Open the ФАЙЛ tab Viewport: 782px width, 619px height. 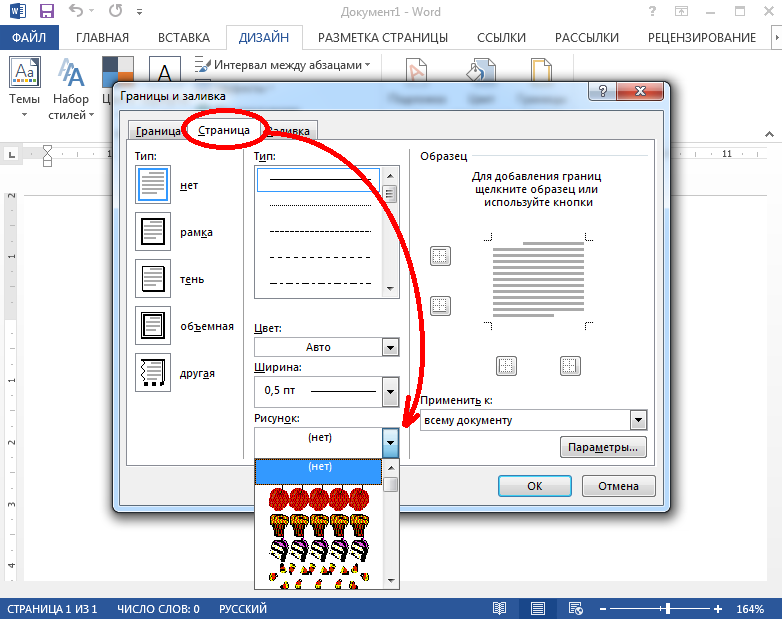click(29, 37)
